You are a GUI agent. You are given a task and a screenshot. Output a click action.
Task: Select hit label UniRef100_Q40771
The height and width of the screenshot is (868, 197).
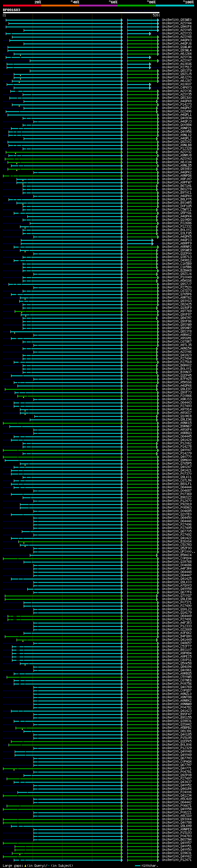tap(177, 768)
